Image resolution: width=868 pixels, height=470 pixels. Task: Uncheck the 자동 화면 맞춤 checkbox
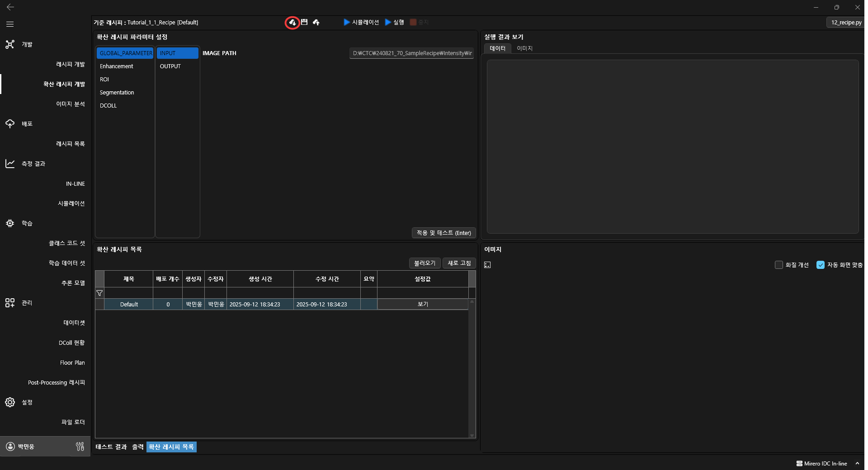[x=820, y=265]
